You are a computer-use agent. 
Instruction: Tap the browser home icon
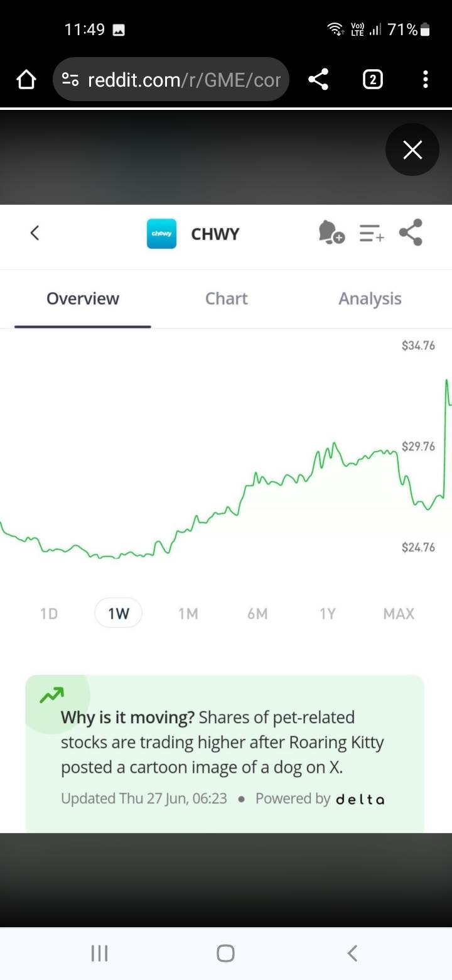(26, 80)
